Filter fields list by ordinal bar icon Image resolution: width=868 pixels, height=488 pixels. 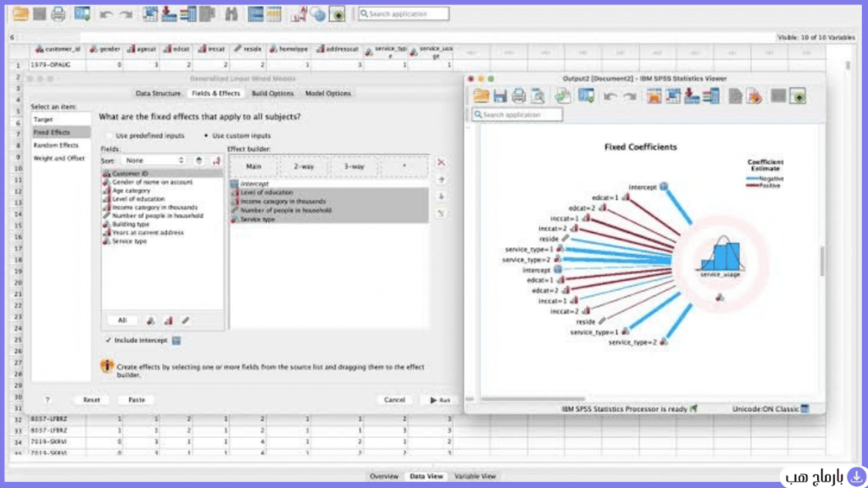169,320
